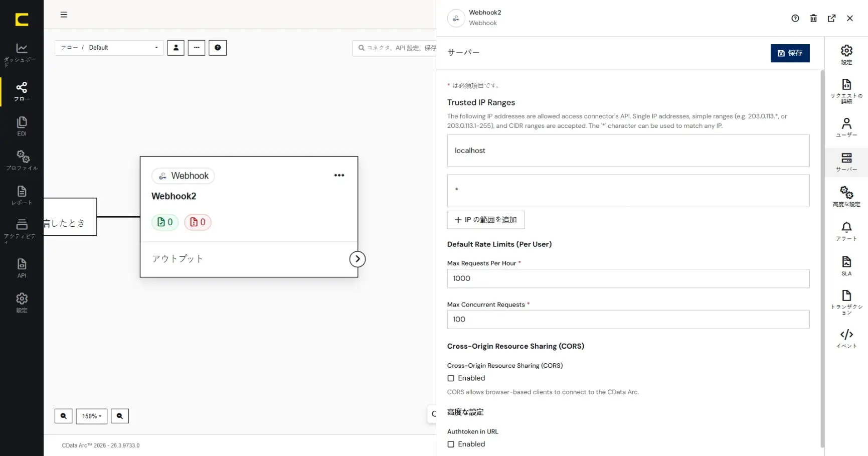Open the flow ellipsis options button
The width and height of the screenshot is (868, 456).
tap(197, 48)
